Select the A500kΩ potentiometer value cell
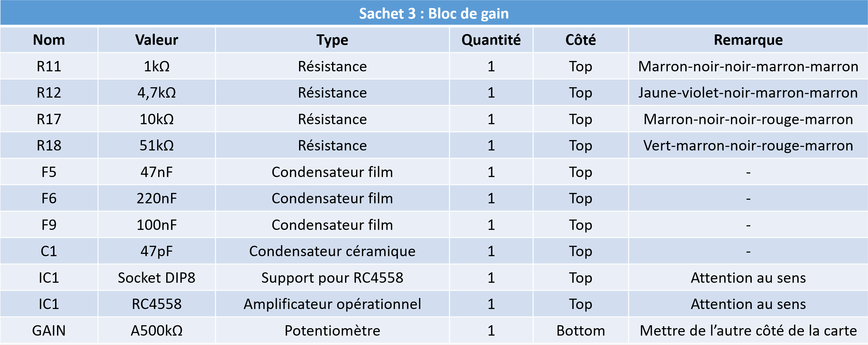Viewport: 868px width, 345px height. click(x=156, y=330)
